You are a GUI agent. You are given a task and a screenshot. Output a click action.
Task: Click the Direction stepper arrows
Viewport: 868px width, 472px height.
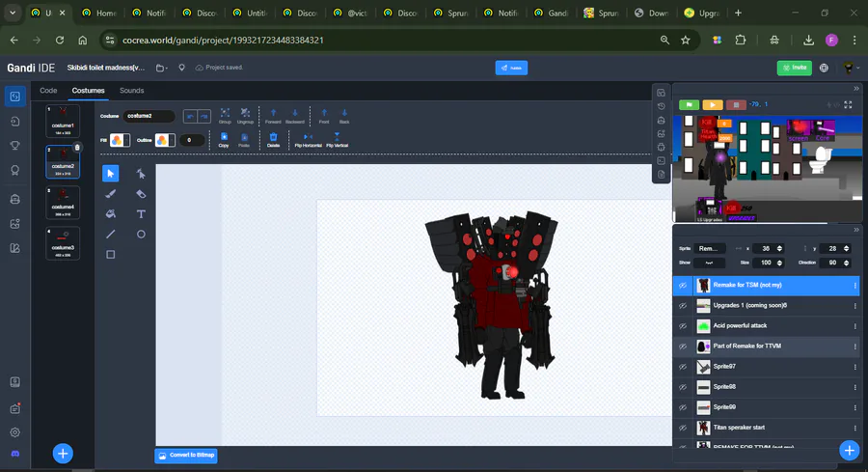(x=846, y=263)
